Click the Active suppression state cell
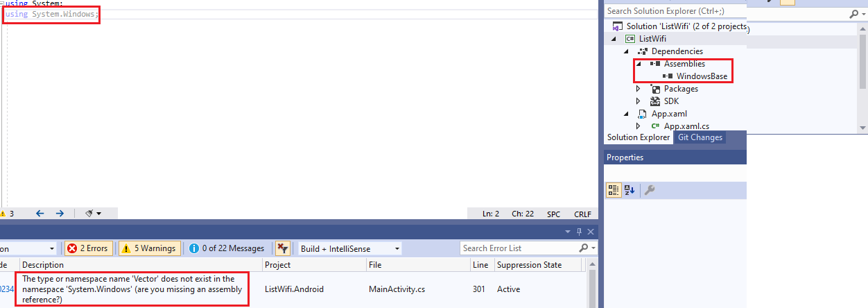This screenshot has width=868, height=308. [508, 289]
